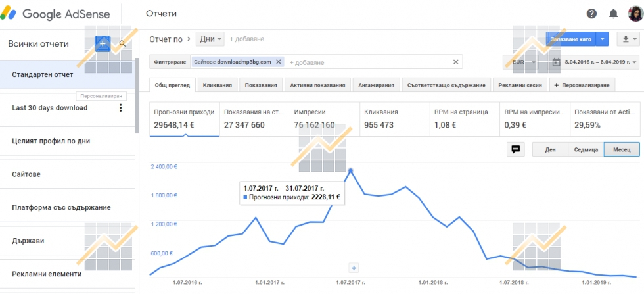The width and height of the screenshot is (644, 294).
Task: Click + добавяне next to Дни
Action: [246, 39]
